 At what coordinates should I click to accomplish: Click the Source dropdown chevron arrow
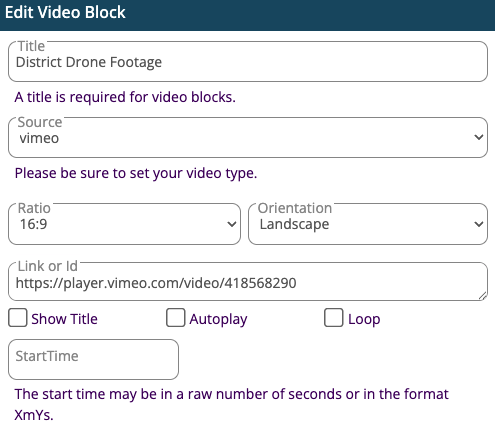(479, 137)
